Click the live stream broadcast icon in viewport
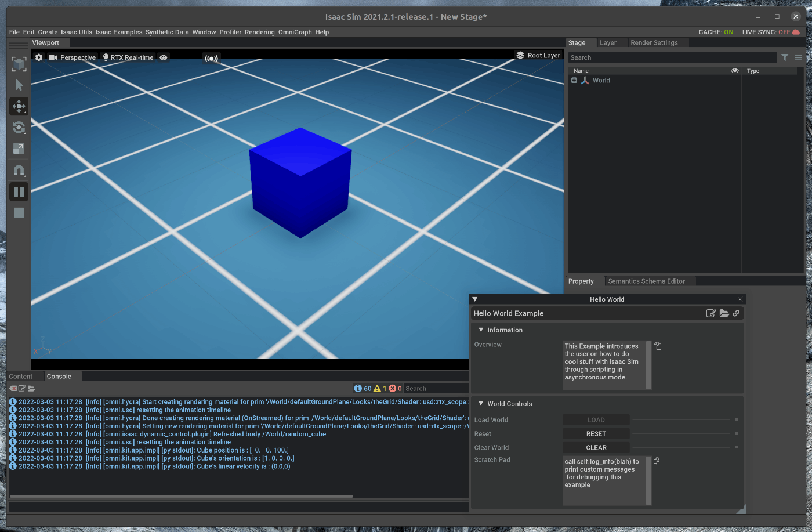Viewport: 812px width, 532px height. click(212, 58)
